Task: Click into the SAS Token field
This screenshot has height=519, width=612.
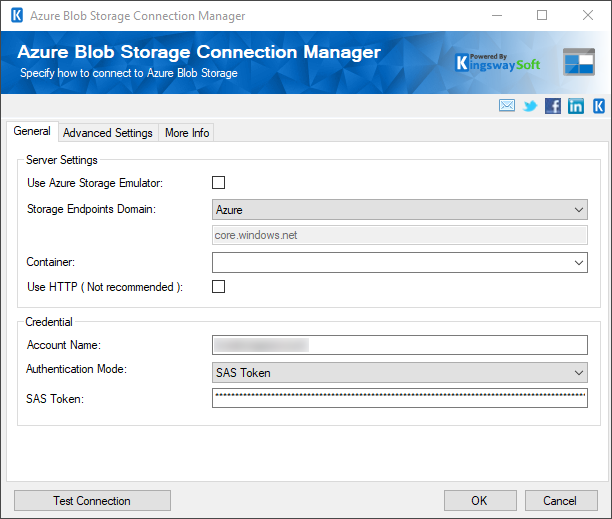Action: point(400,398)
